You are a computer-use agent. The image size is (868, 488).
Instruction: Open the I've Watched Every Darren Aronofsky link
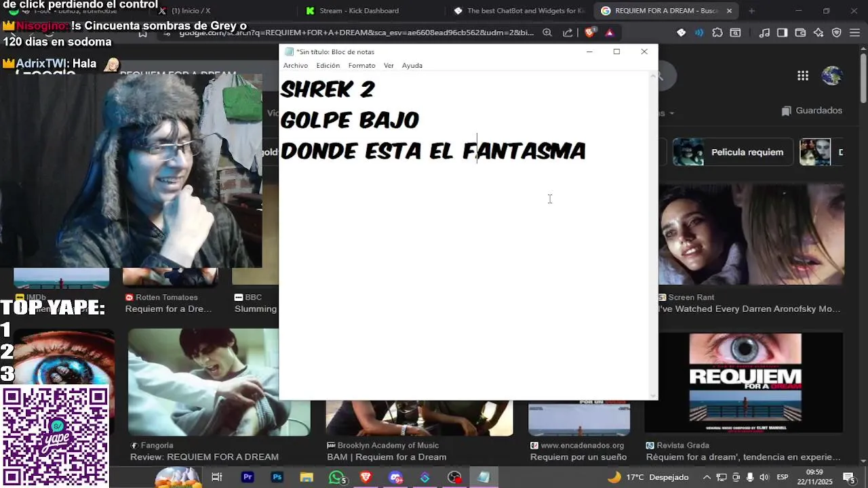tap(749, 309)
